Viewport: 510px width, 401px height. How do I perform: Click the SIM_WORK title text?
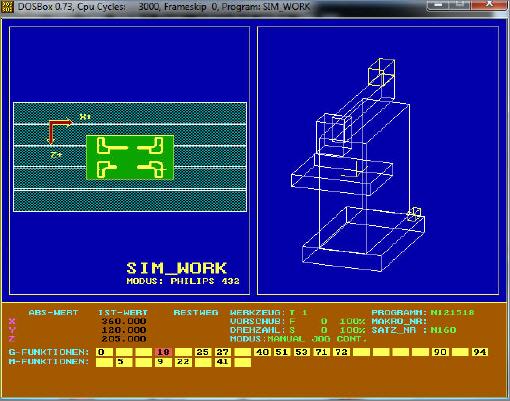coord(176,268)
